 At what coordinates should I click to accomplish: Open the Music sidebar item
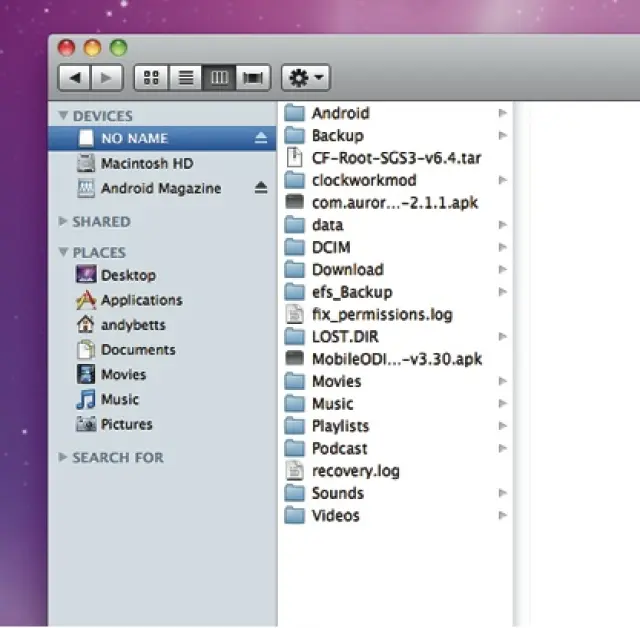[119, 399]
